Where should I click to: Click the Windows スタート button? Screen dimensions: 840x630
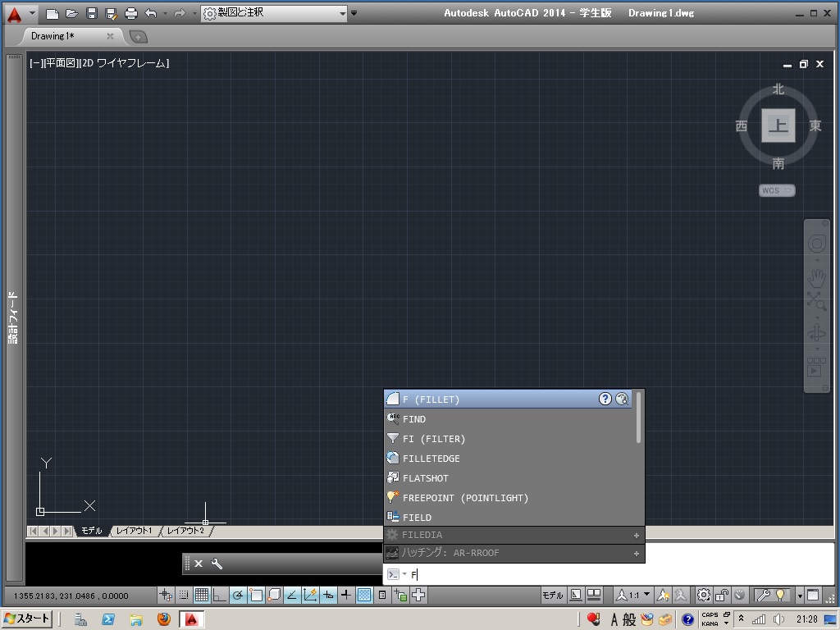point(27,619)
